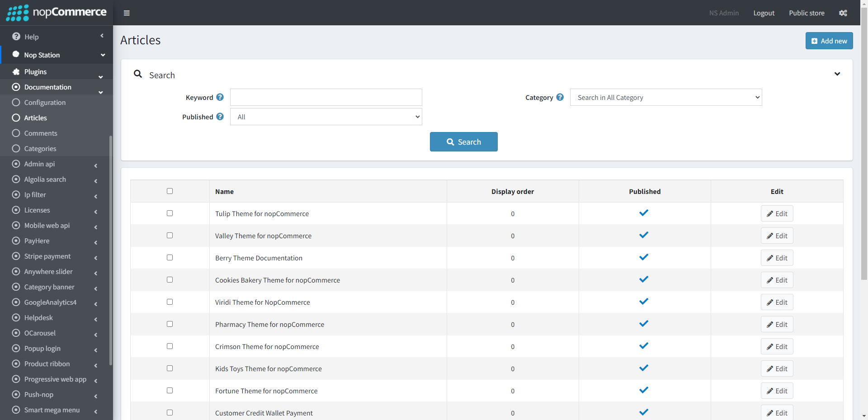Click the Admin api circle icon

(16, 164)
